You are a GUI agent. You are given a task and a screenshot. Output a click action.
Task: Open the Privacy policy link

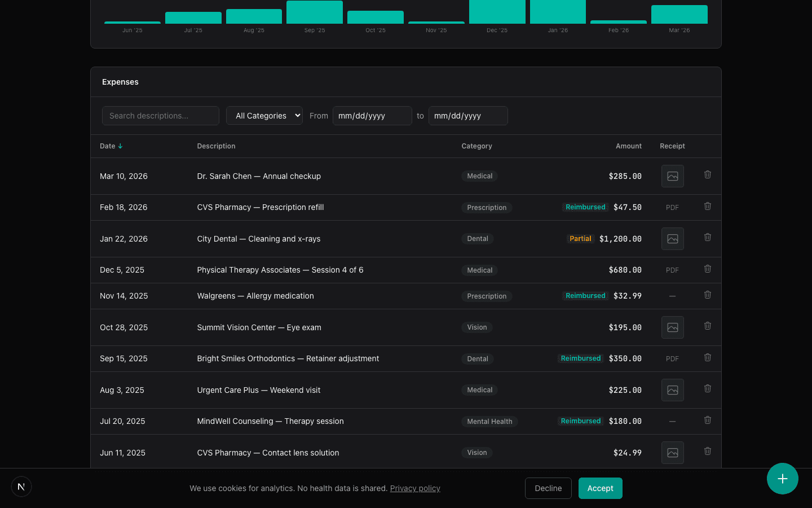click(415, 488)
